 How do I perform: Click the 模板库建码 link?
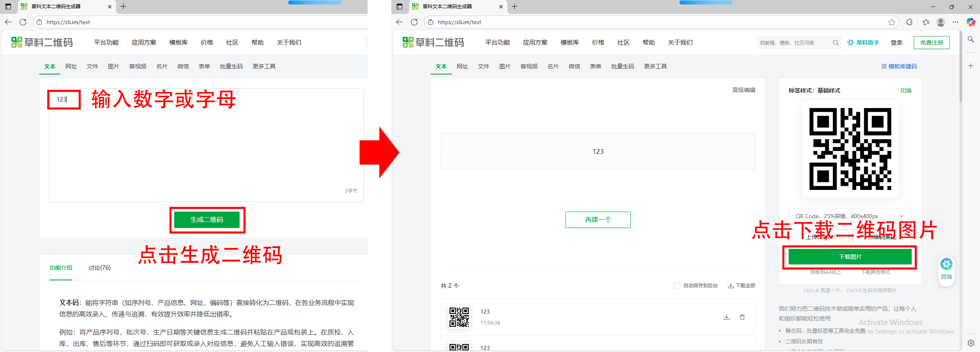point(899,66)
